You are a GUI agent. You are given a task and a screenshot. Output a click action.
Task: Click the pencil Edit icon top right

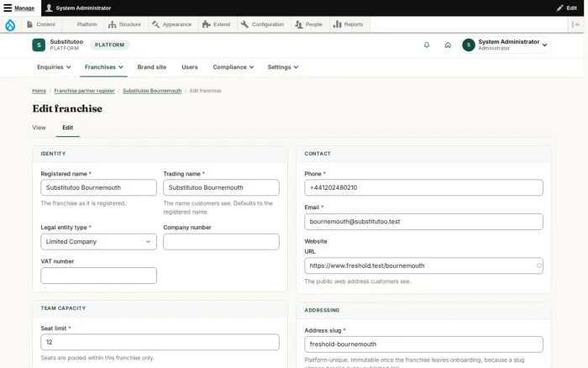point(559,8)
